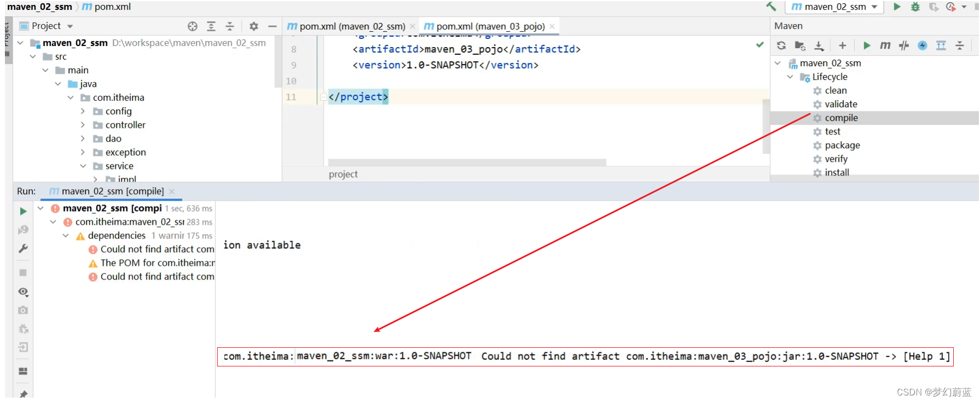
Task: Pin the Run tab
Action: [x=23, y=393]
